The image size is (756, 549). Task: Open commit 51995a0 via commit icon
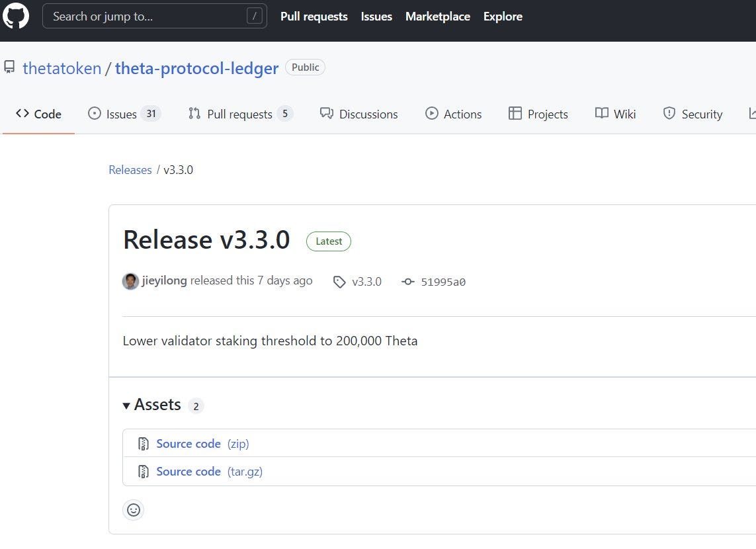click(x=408, y=281)
